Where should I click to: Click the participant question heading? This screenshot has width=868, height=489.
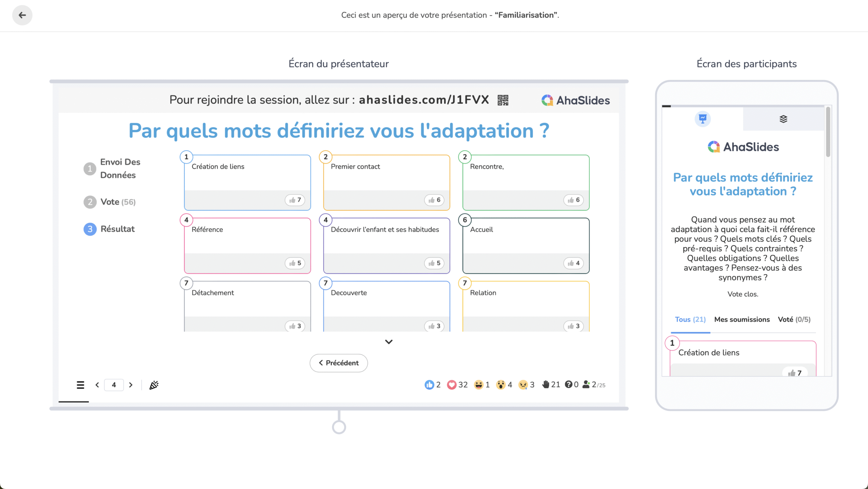point(743,184)
